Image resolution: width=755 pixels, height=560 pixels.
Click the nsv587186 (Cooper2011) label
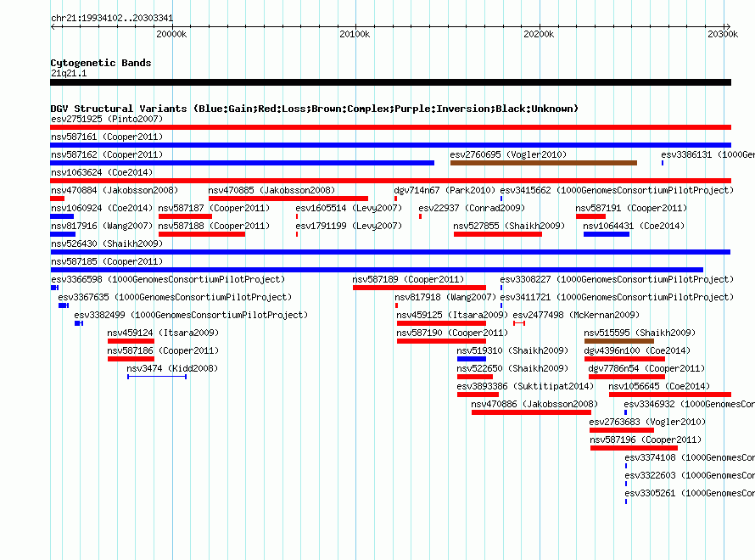point(163,350)
